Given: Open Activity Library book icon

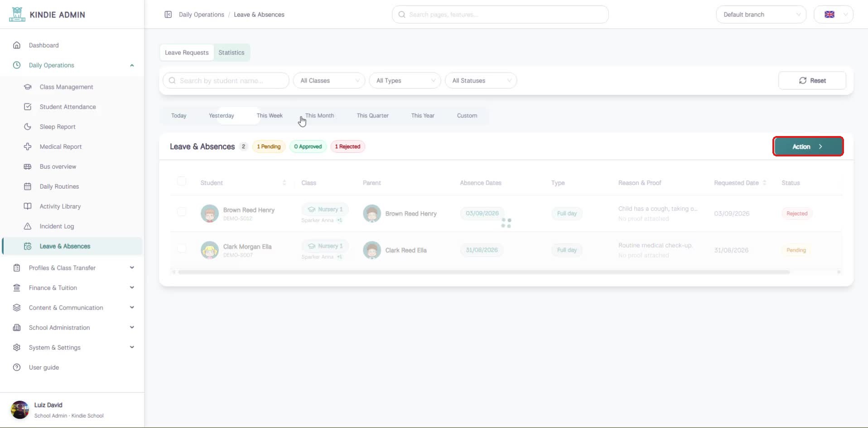Looking at the screenshot, I should click(28, 206).
